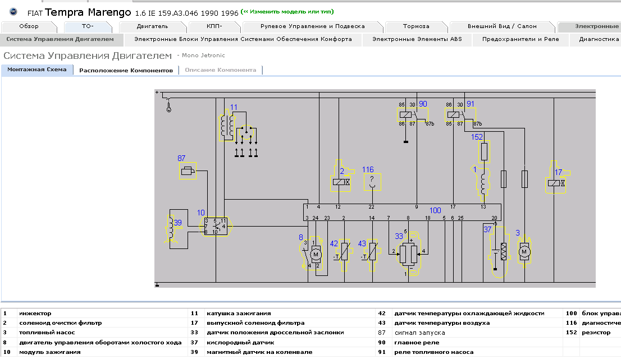The height and width of the screenshot is (364, 621).
Task: Click the Fiat logo icon
Action: 13,12
